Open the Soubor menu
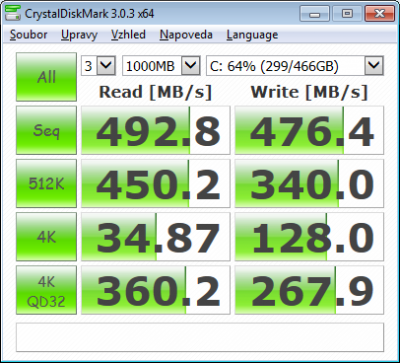 29,35
